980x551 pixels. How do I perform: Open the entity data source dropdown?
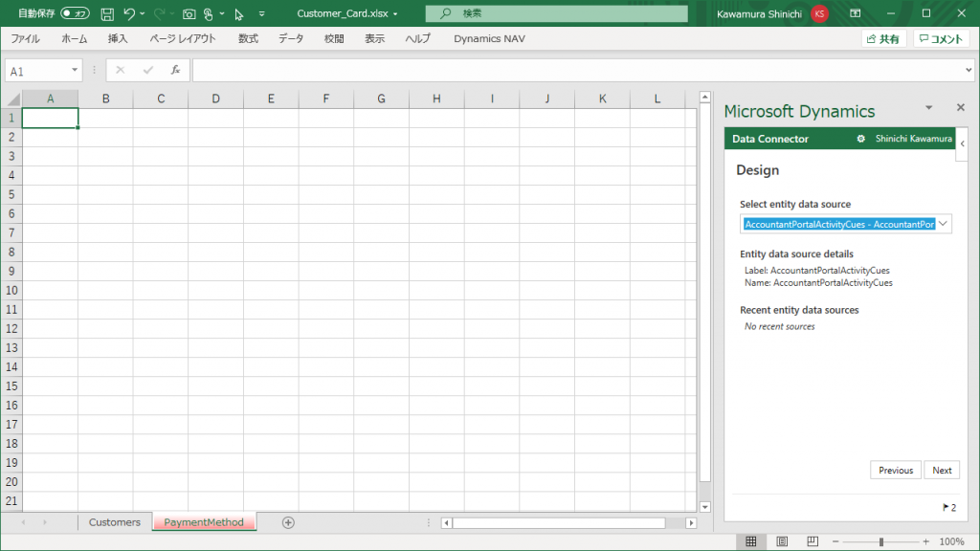[943, 224]
